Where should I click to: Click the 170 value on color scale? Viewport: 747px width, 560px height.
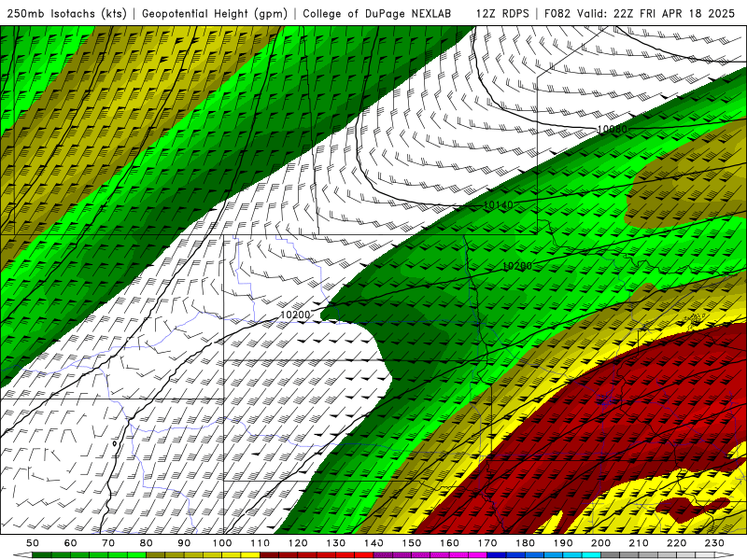pyautogui.click(x=487, y=543)
